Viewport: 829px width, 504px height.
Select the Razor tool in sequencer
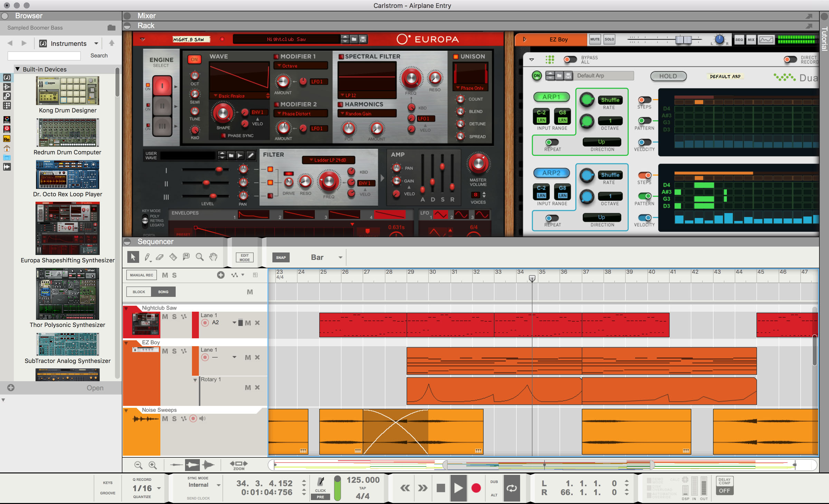pyautogui.click(x=173, y=257)
